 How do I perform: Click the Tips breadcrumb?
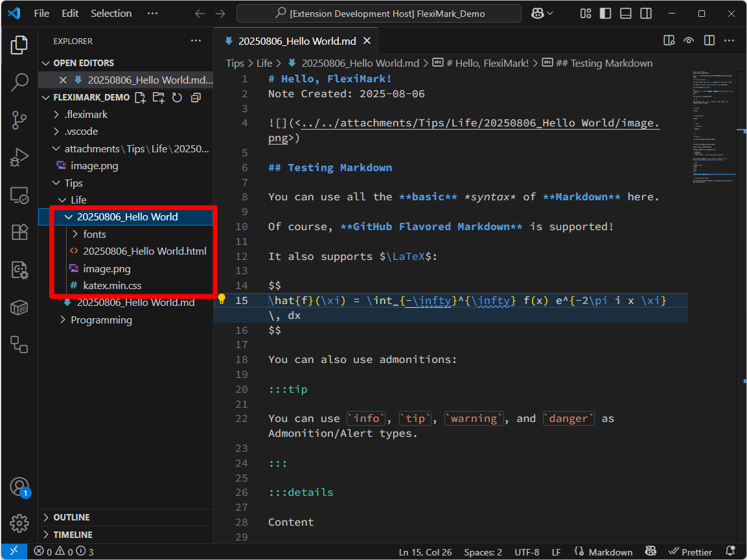(235, 64)
